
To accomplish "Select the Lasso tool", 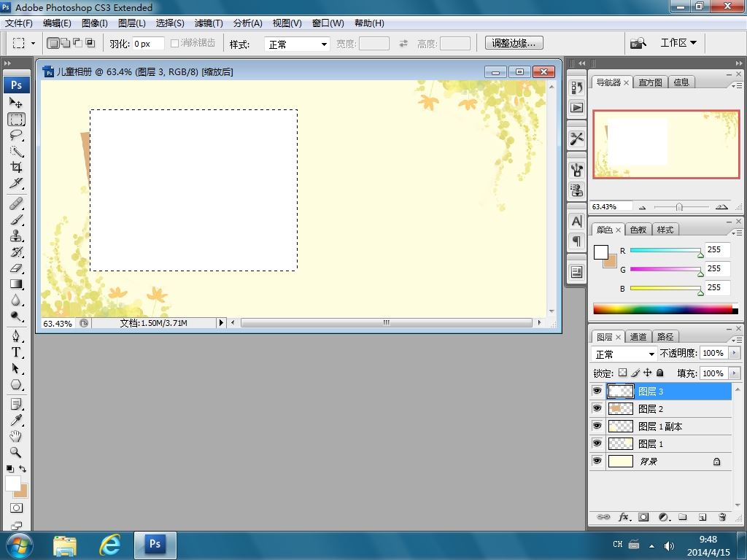I will tap(16, 135).
